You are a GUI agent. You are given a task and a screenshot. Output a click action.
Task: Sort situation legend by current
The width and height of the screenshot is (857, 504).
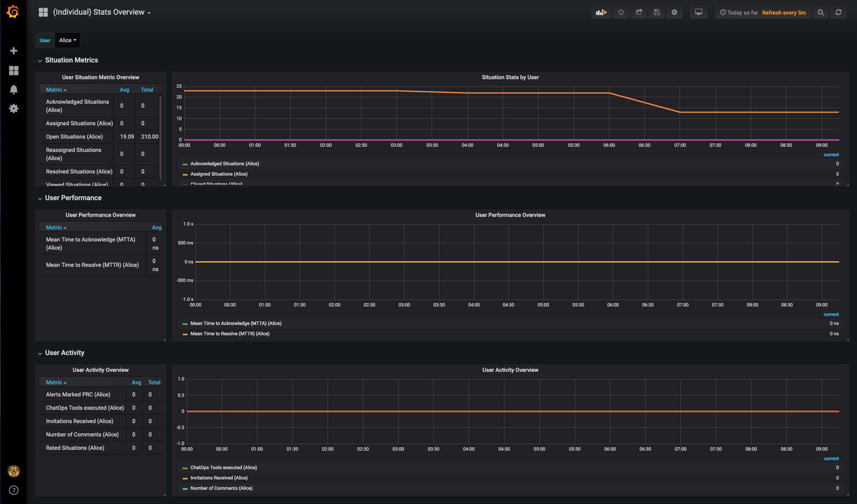[x=831, y=155]
